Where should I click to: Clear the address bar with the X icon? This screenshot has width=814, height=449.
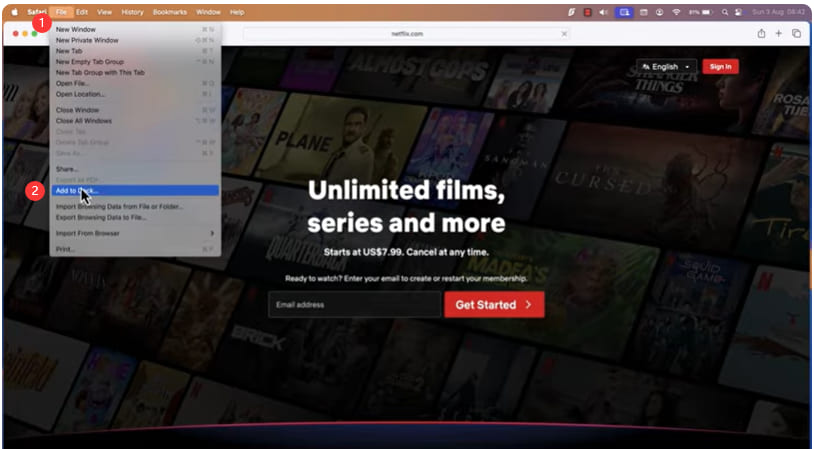point(564,34)
